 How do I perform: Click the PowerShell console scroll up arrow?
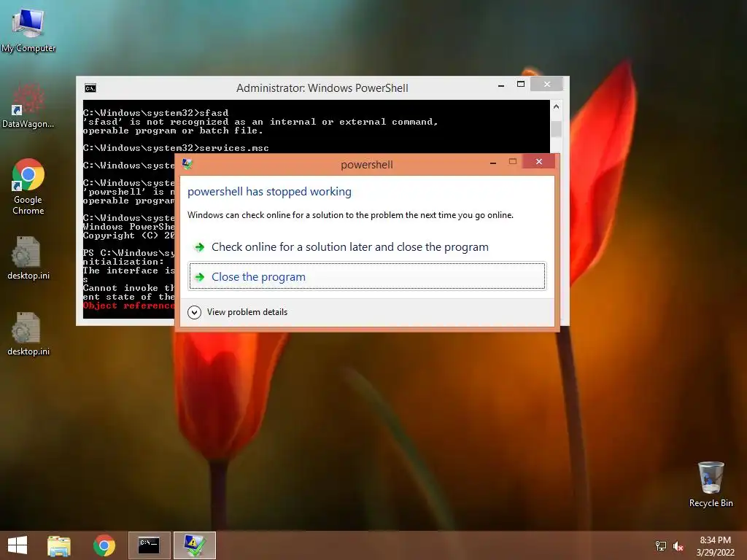[x=556, y=107]
